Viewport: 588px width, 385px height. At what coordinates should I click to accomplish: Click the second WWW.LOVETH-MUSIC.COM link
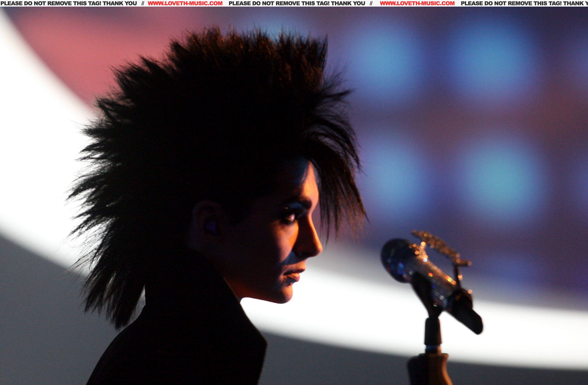(417, 3)
